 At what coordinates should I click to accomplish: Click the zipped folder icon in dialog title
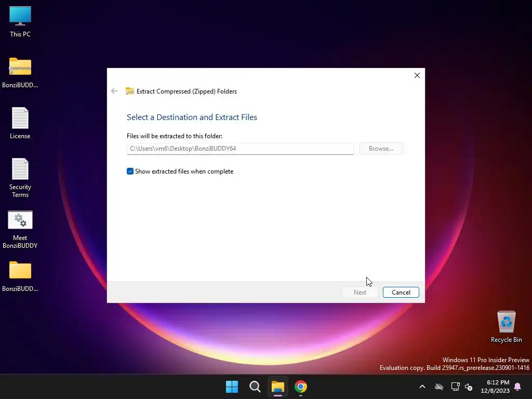click(x=129, y=91)
